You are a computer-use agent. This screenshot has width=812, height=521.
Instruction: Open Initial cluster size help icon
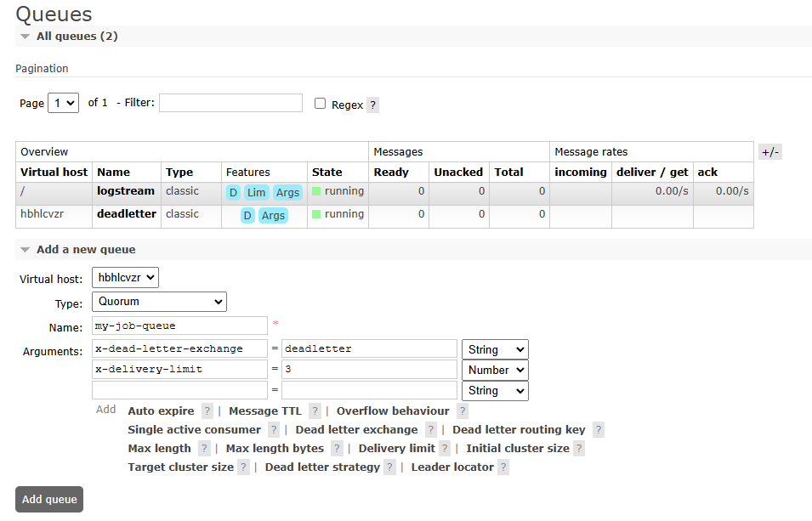point(579,449)
